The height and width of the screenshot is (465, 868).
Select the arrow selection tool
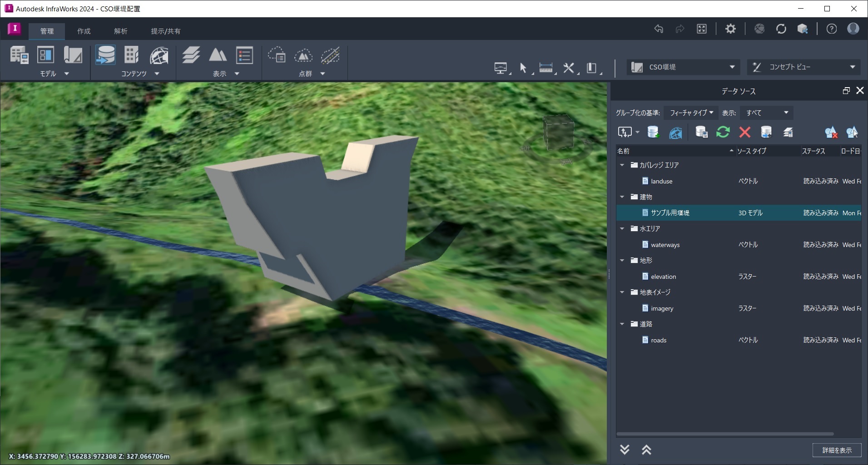[x=523, y=68]
